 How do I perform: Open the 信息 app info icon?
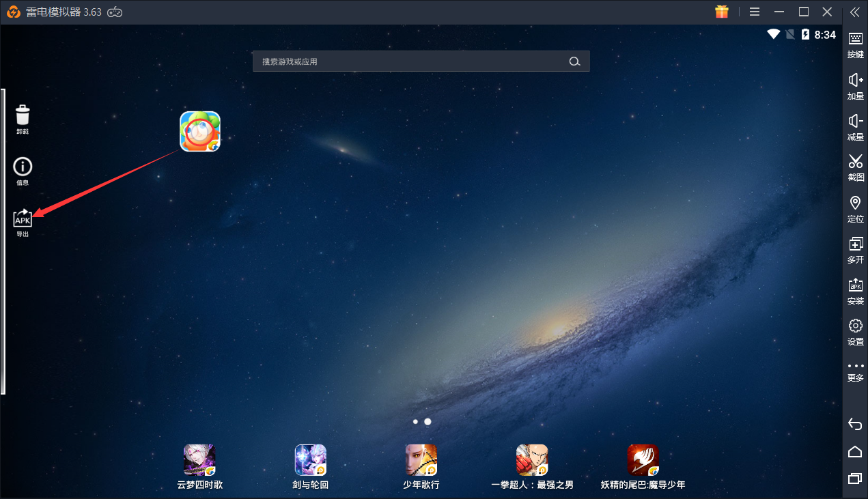(x=23, y=167)
